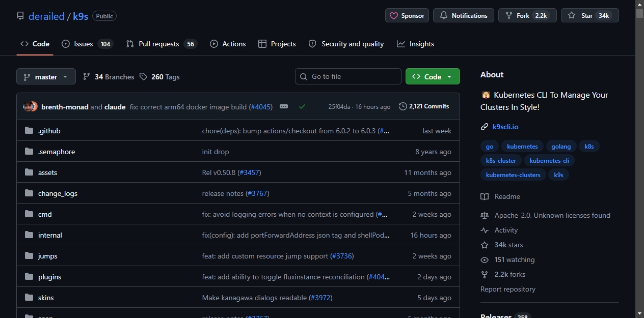Open the Issues tab
The height and width of the screenshot is (318, 644).
(x=87, y=44)
